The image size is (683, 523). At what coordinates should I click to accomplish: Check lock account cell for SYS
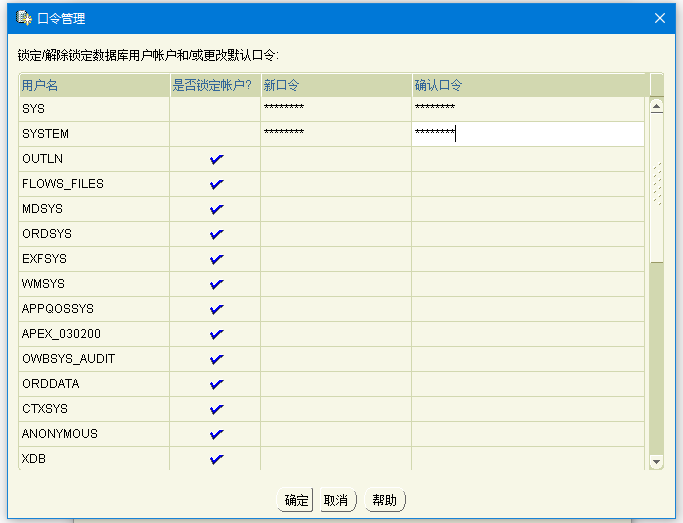point(216,108)
